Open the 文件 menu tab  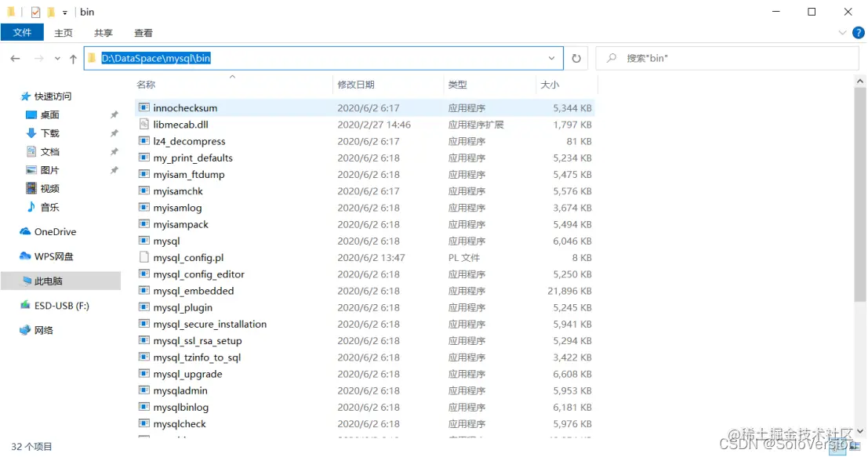(x=22, y=33)
